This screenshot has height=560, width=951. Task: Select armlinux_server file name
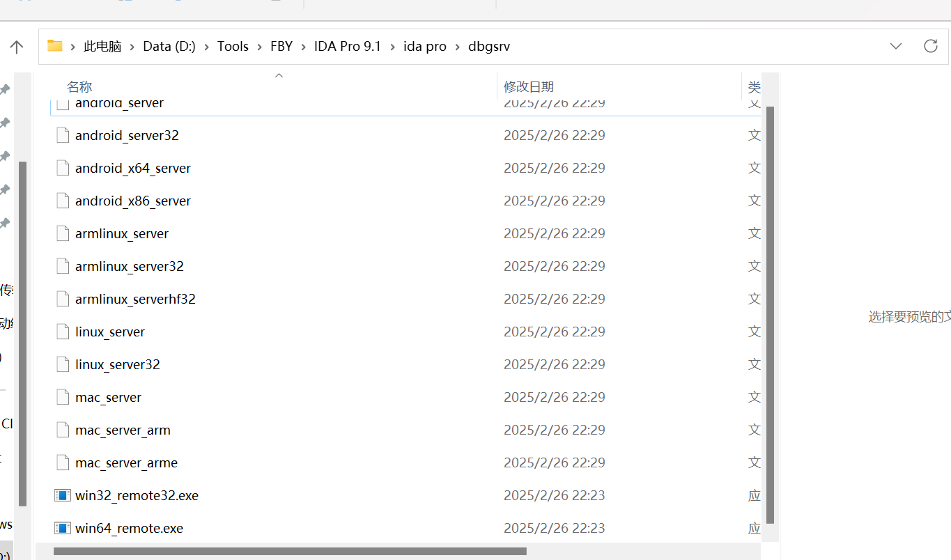coord(122,233)
